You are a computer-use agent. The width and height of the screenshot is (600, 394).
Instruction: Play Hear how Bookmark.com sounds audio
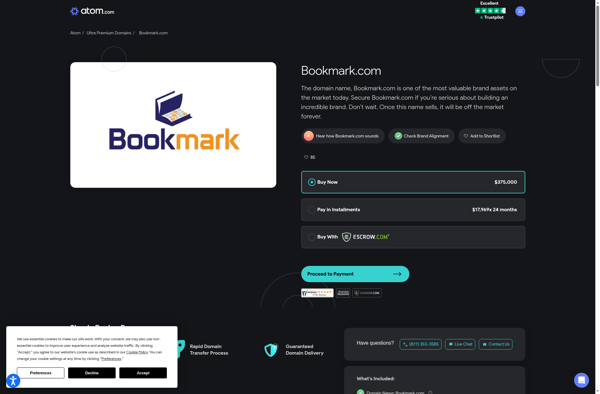(x=342, y=136)
